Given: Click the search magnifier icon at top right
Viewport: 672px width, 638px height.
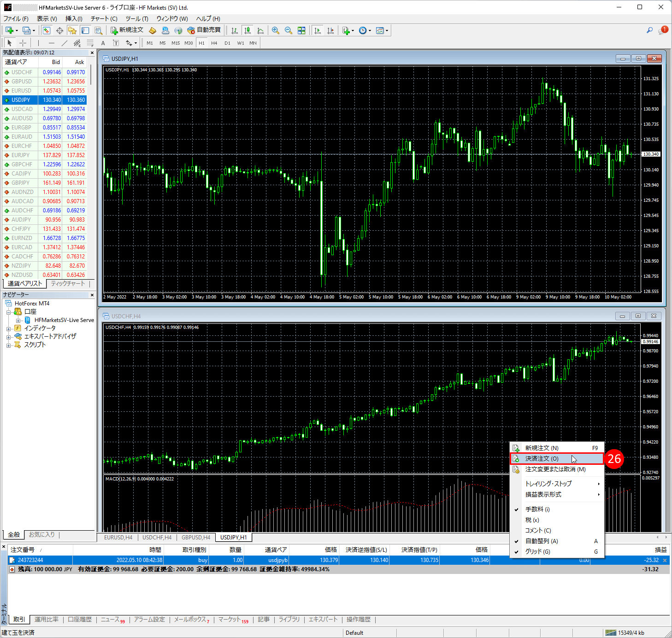Looking at the screenshot, I should click(649, 30).
